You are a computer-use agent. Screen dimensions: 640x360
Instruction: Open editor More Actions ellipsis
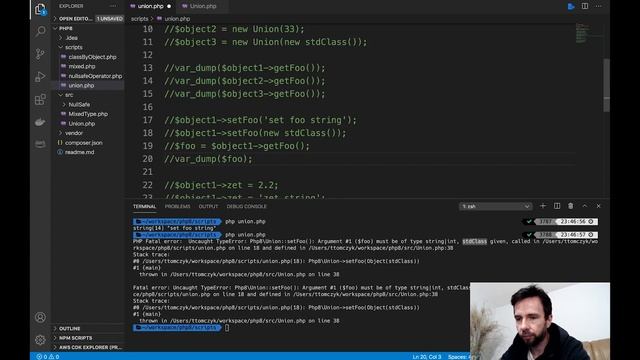[598, 6]
